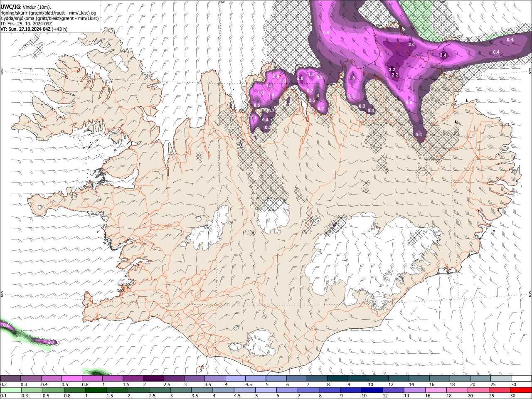
Task: Click the 'IT: Fös. 25. 10. 2024 09Z' line
Action: pyautogui.click(x=26, y=24)
